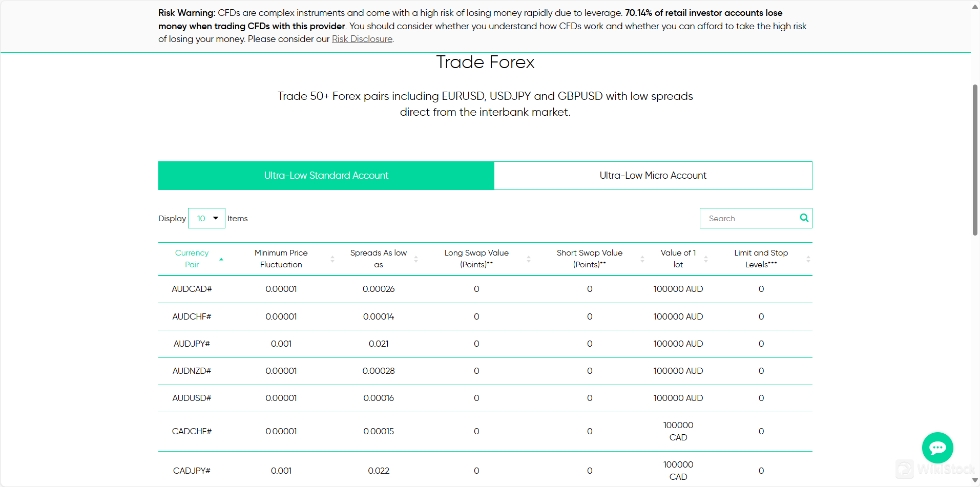This screenshot has height=487, width=980.
Task: Open the Risk Disclosure link
Action: point(362,39)
